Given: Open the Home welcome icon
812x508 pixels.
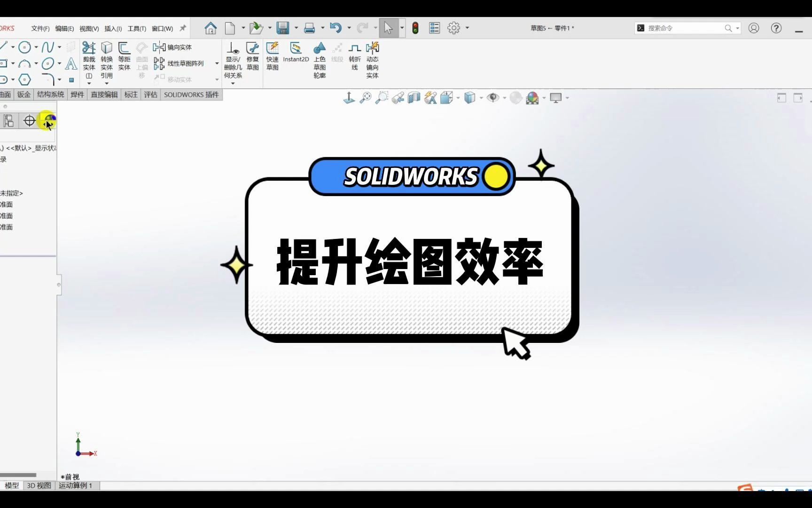Looking at the screenshot, I should pyautogui.click(x=211, y=28).
